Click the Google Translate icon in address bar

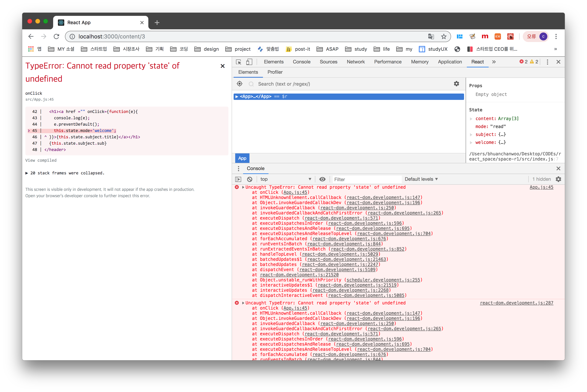point(431,36)
